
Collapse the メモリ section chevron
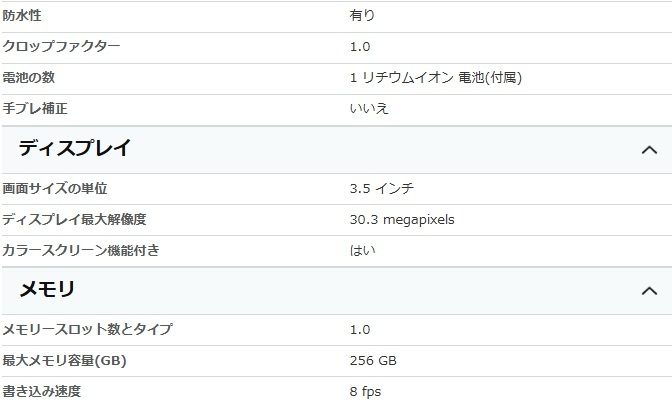[649, 291]
